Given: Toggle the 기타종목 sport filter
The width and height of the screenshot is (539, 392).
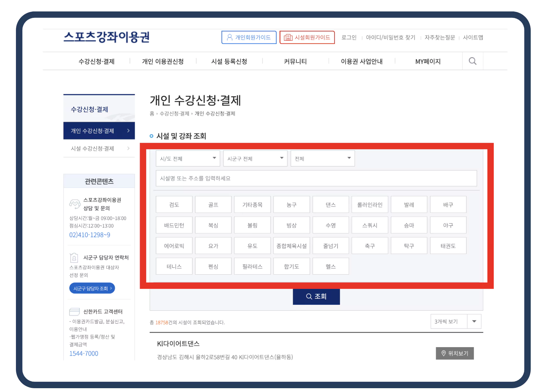Looking at the screenshot, I should pyautogui.click(x=252, y=205).
